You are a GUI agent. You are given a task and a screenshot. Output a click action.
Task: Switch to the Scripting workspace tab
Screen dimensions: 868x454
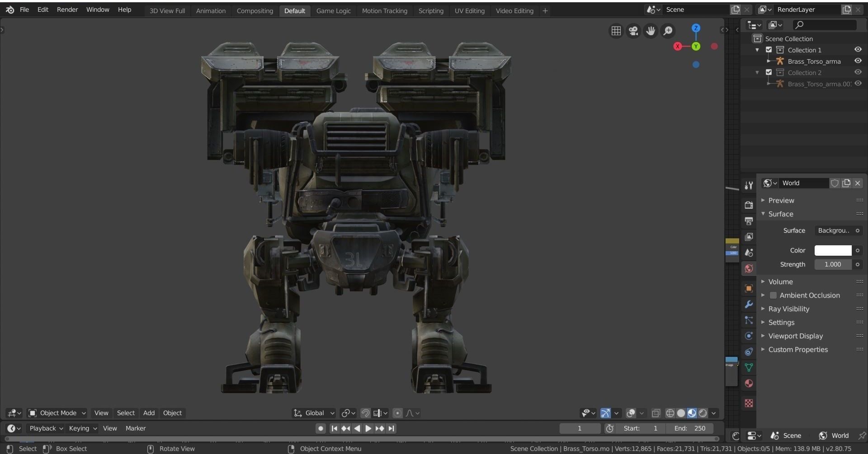[431, 11]
